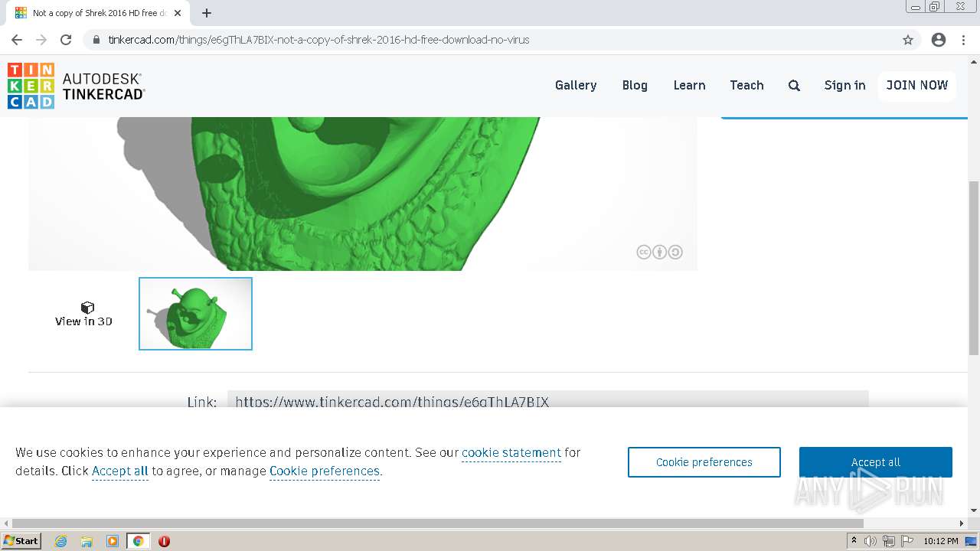This screenshot has height=551, width=980.
Task: Open Chrome's three-dot menu
Action: tap(964, 40)
